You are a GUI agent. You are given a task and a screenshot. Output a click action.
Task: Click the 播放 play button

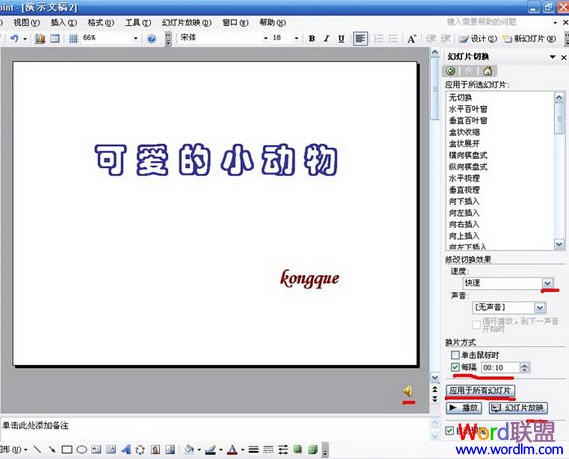tap(464, 408)
